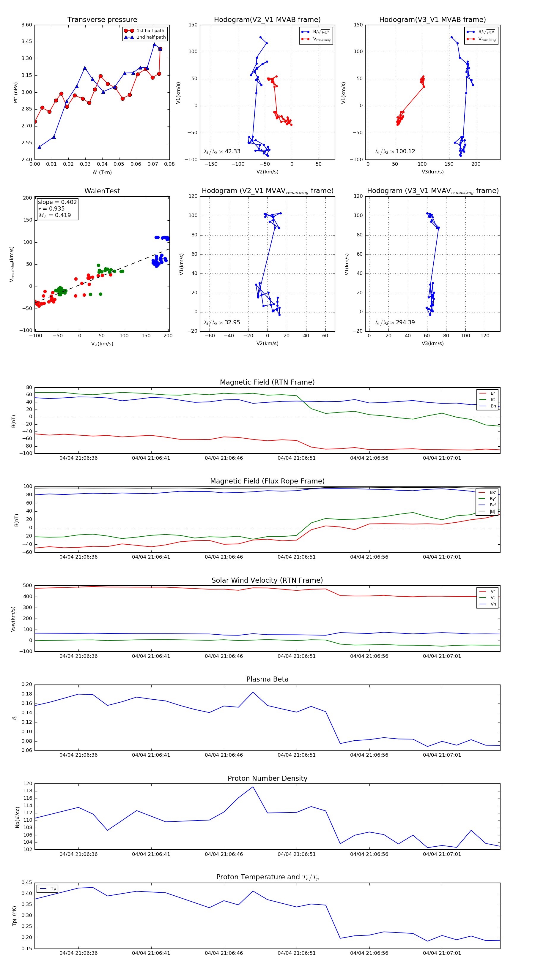Click the 'Vsw(km/s)' y-axis label
Image resolution: width=535 pixels, height=980 pixels.
tap(13, 619)
